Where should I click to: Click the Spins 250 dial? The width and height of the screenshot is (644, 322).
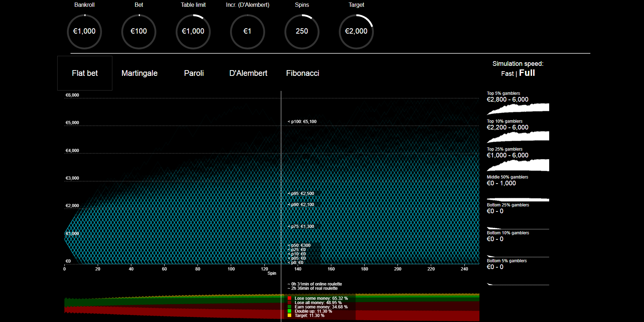[302, 31]
